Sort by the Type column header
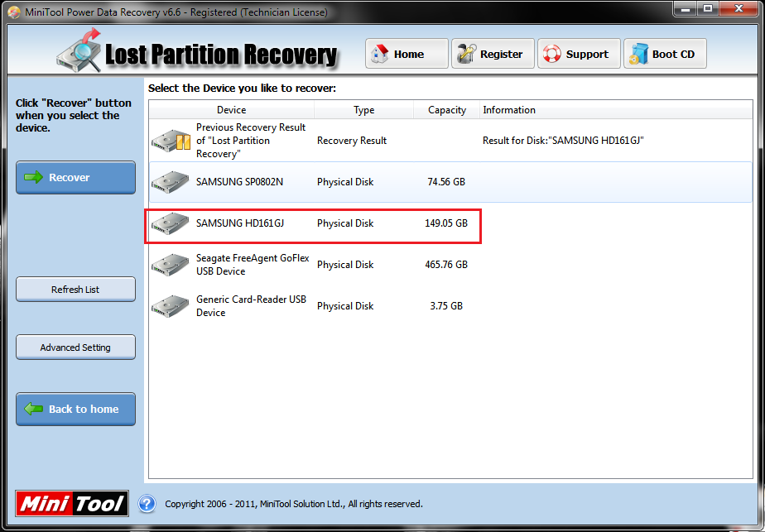 click(x=364, y=110)
